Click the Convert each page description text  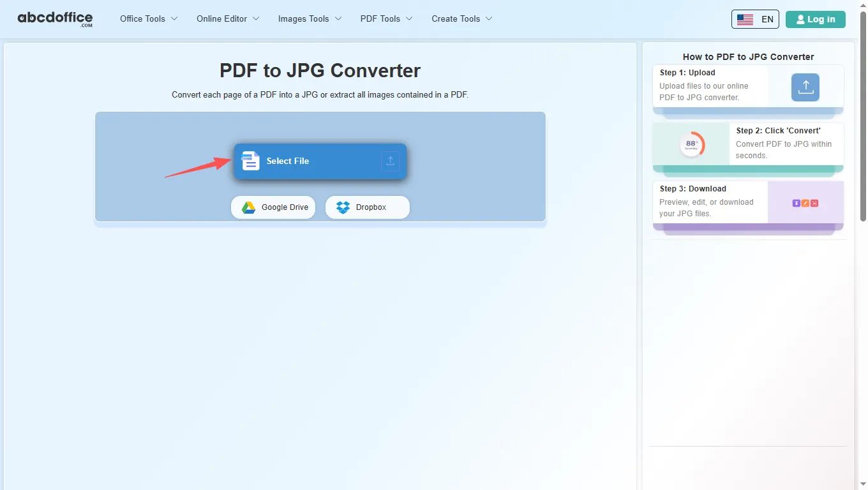point(320,95)
